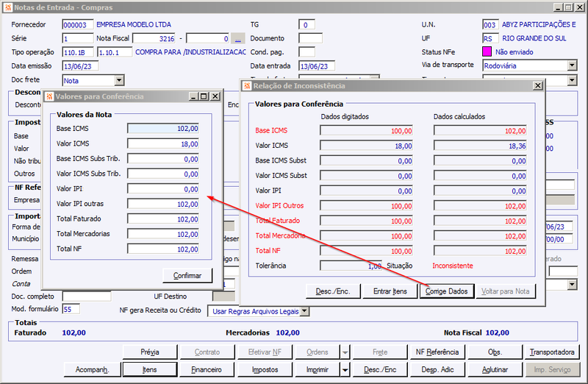The height and width of the screenshot is (384, 588).
Task: Click the Desp. Adic button
Action: coord(437,370)
